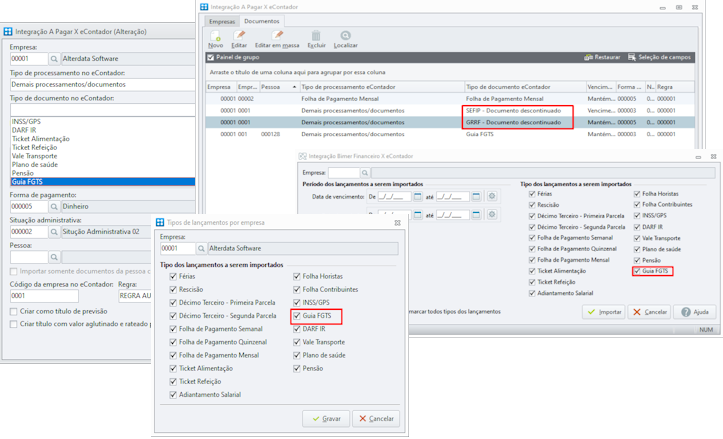
Task: Click Cancelar in Bimer Financeiro window
Action: tap(649, 312)
